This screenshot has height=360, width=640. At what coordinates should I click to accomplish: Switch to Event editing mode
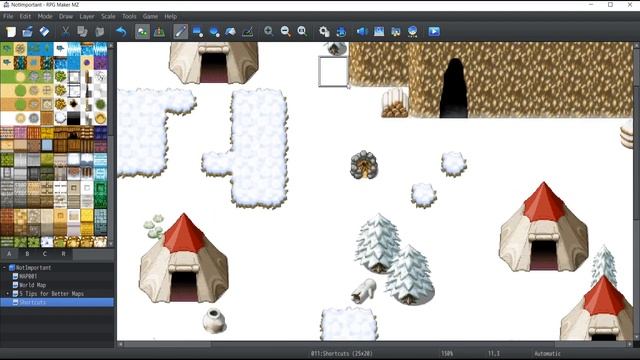(x=159, y=31)
